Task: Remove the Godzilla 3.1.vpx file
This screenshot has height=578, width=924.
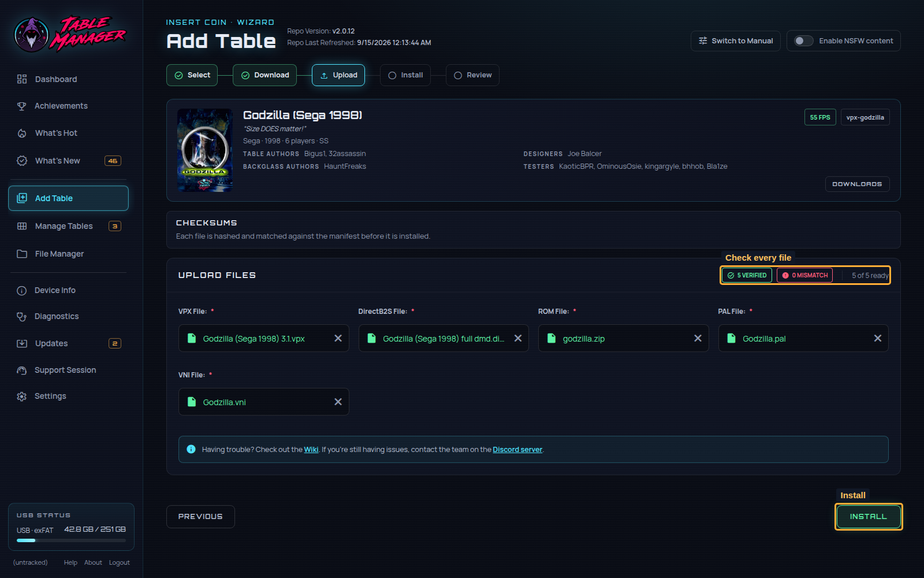Action: [x=338, y=339]
